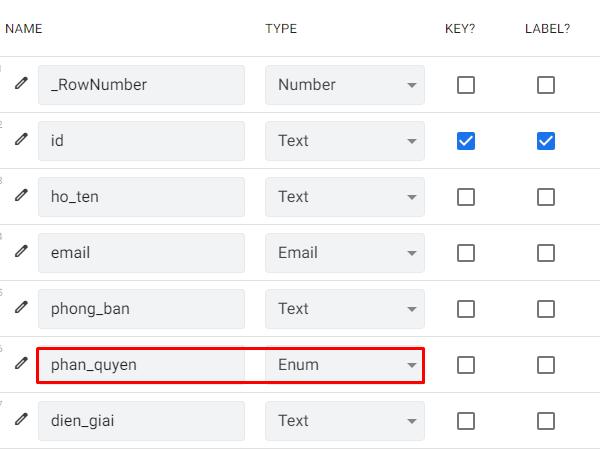This screenshot has width=600, height=450.
Task: Edit the ho_ten column via pencil icon
Action: click(21, 196)
